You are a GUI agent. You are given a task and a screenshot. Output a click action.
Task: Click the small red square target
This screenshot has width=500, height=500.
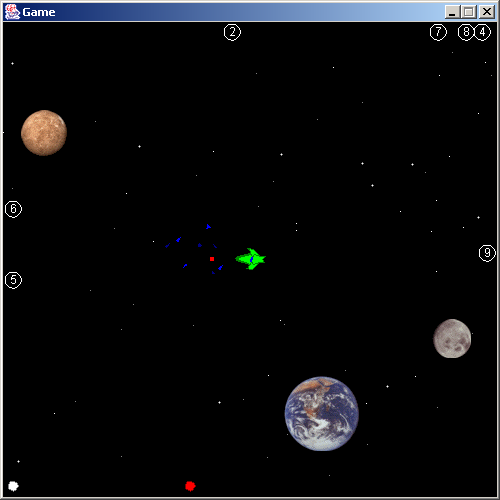coord(212,259)
